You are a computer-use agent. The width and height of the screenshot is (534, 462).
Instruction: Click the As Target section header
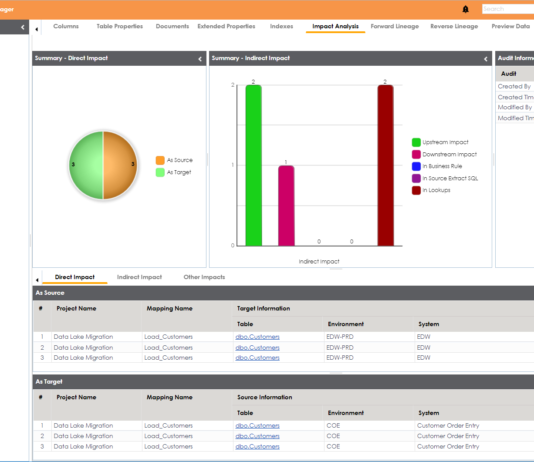click(x=283, y=382)
